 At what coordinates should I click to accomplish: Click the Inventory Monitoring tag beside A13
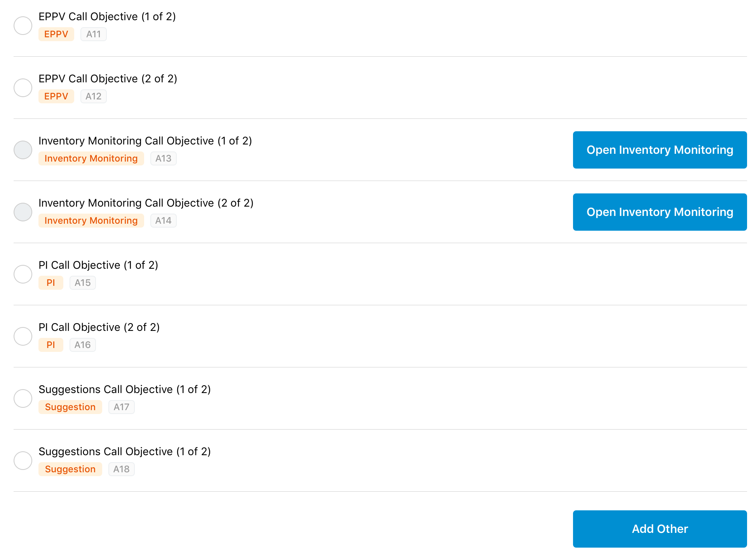coord(91,158)
